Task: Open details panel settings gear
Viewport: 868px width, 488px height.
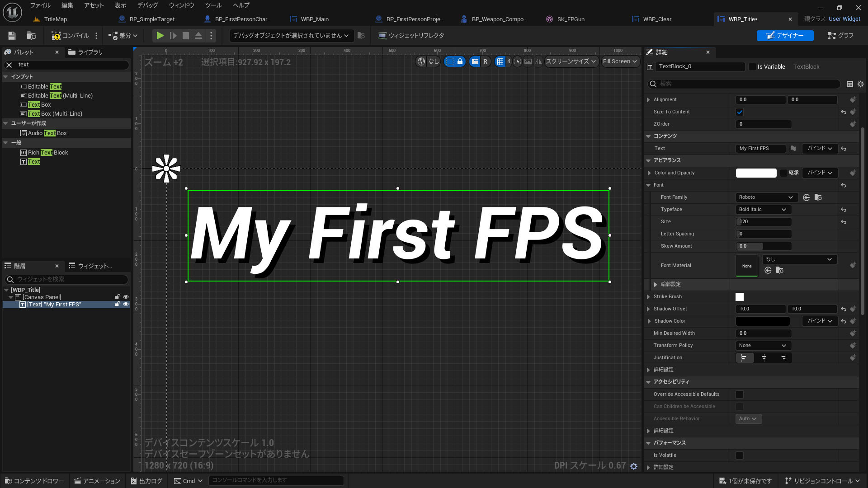Action: coord(860,84)
